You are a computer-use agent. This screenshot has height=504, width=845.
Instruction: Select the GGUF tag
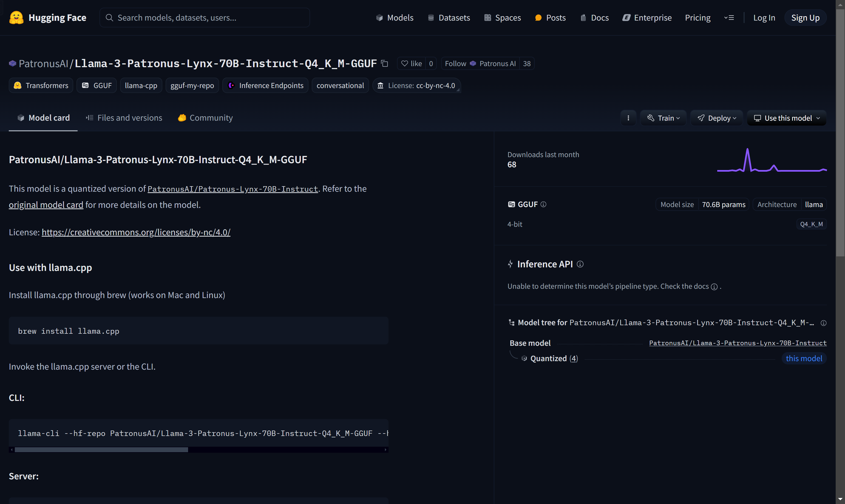pos(97,85)
